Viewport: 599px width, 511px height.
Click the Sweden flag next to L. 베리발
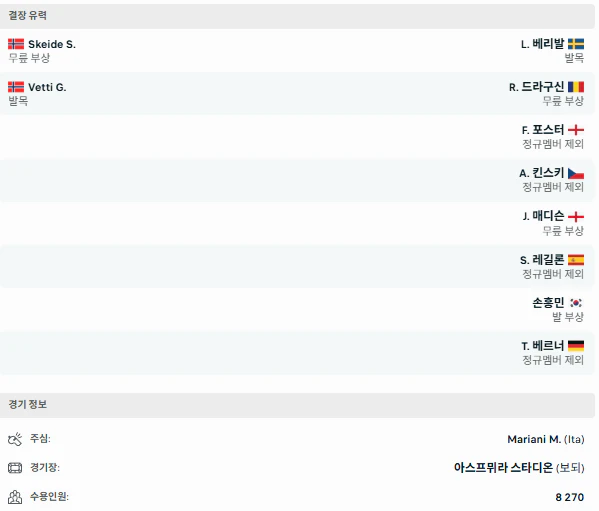coord(576,44)
